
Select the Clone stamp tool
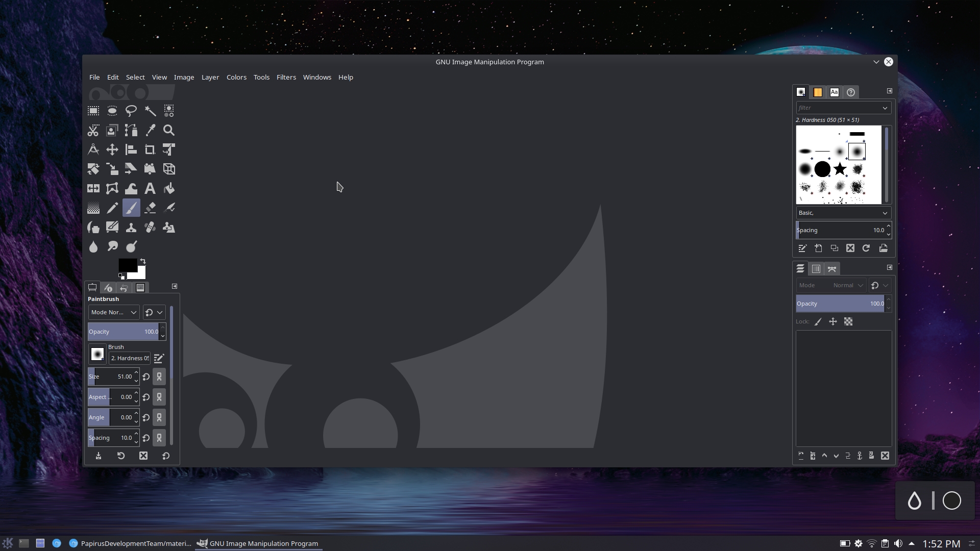131,227
